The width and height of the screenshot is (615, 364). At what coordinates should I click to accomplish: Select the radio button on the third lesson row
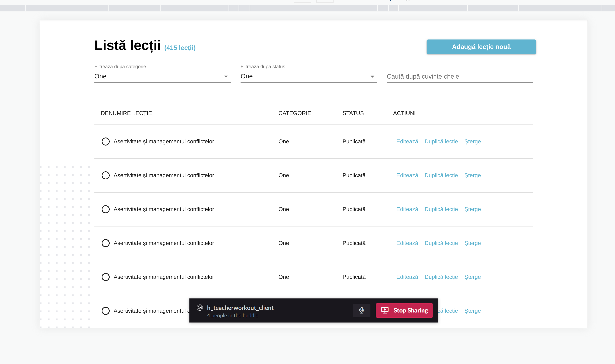[x=105, y=209]
